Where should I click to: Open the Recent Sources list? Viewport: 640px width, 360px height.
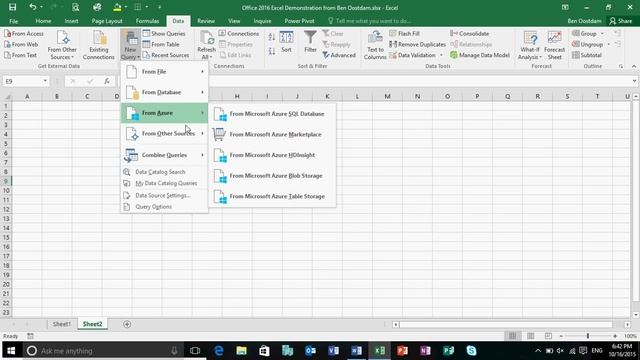pos(166,55)
